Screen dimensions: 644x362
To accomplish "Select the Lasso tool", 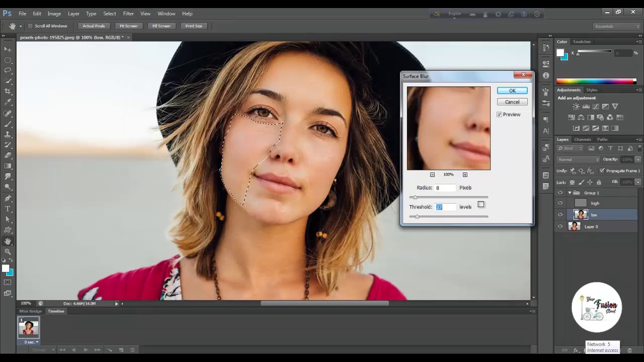I will click(x=8, y=70).
